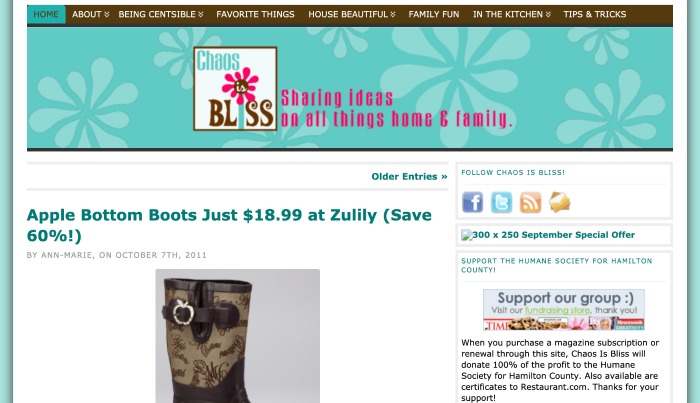The height and width of the screenshot is (403, 700).
Task: Expand the In The Kitchen dropdown
Action: [x=512, y=14]
